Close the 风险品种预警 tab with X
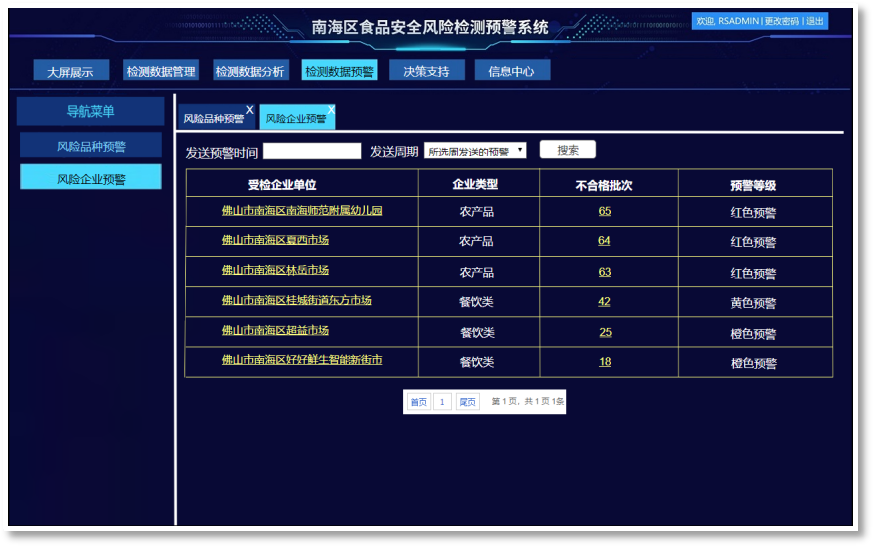875x548 pixels. point(250,110)
